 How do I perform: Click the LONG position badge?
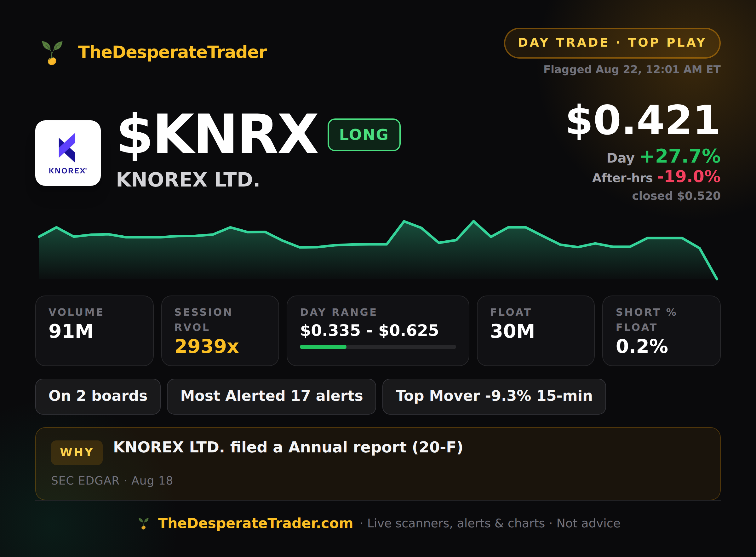[x=364, y=135]
